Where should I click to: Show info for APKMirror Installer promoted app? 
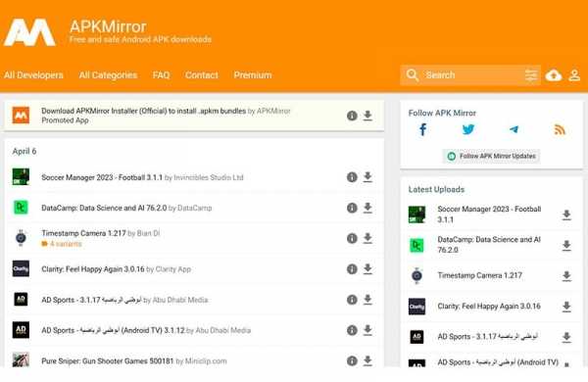tap(352, 116)
